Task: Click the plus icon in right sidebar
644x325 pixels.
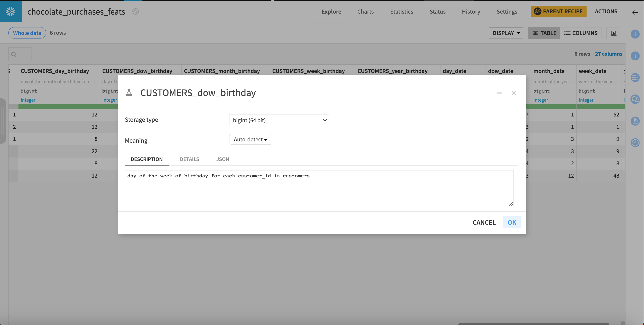Action: click(635, 34)
